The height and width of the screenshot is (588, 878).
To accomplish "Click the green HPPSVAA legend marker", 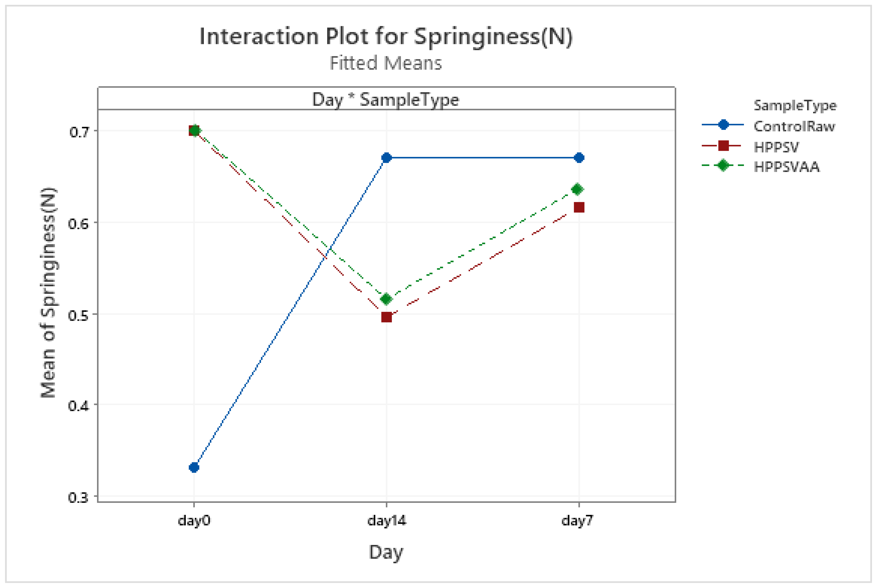I will [723, 165].
